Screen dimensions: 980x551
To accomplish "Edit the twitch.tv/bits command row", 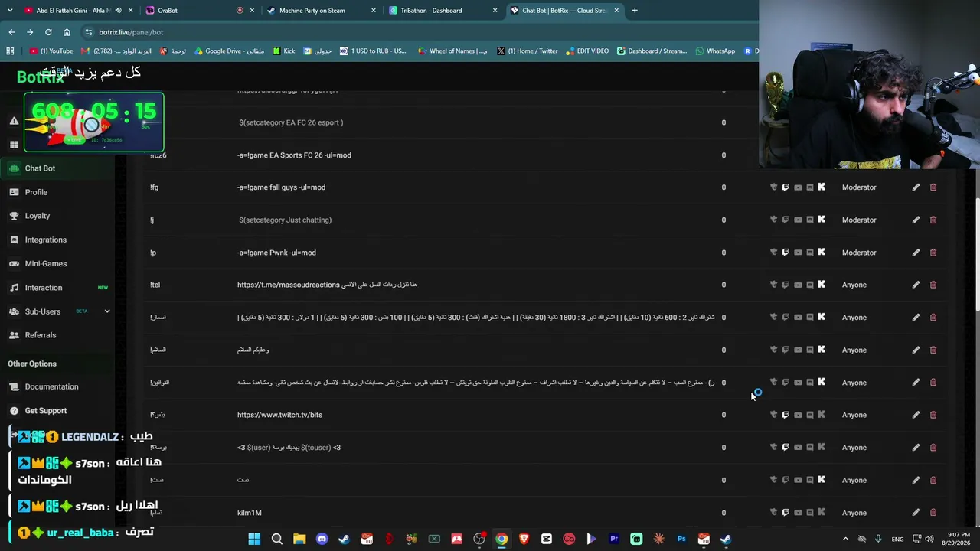I will click(x=916, y=415).
